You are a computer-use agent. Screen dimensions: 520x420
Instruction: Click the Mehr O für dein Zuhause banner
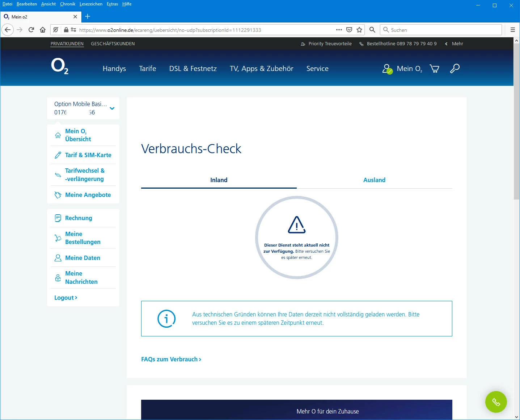click(x=297, y=410)
